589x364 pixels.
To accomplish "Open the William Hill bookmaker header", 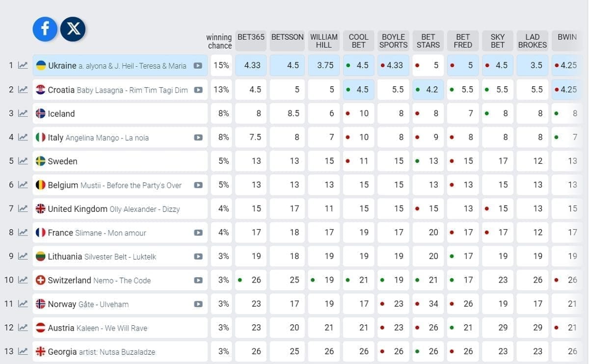I will coord(324,41).
